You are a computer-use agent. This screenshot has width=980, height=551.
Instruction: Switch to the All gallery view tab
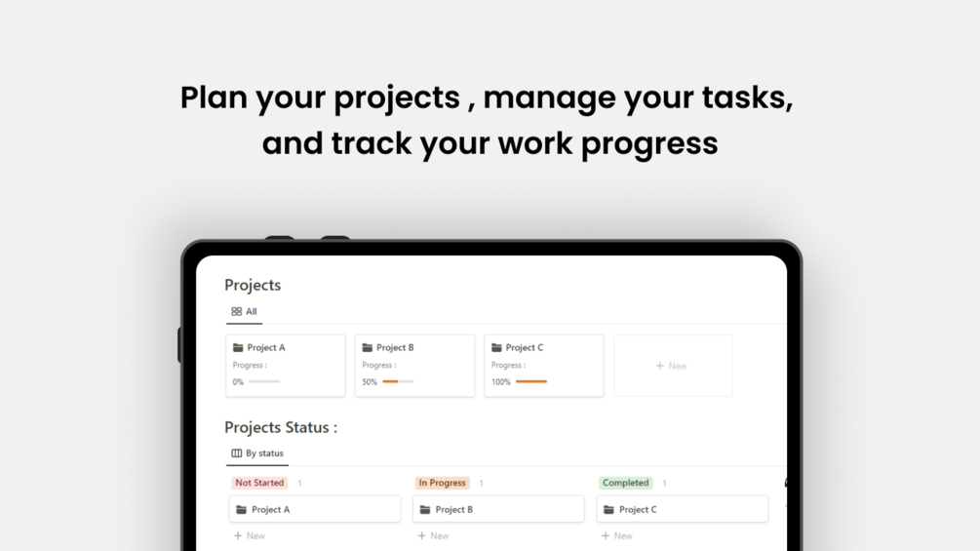[245, 312]
